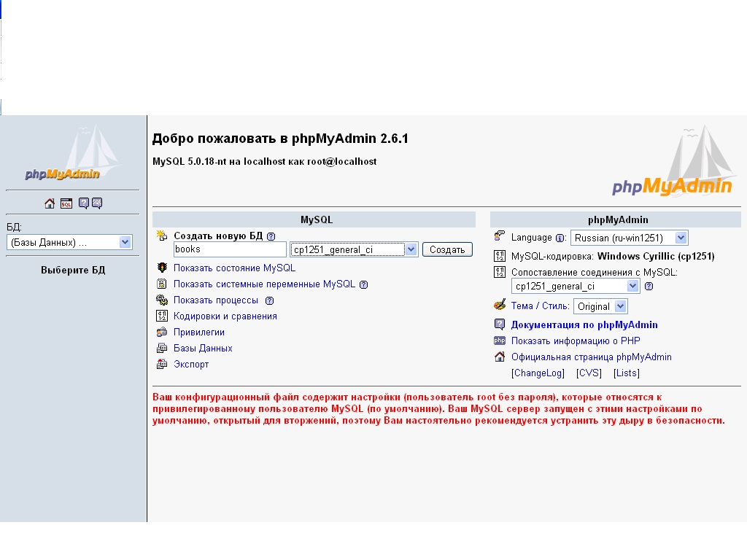Click the MySQL 5.0.18-nt server version line
Viewport: 747px width, 560px height.
pos(264,161)
